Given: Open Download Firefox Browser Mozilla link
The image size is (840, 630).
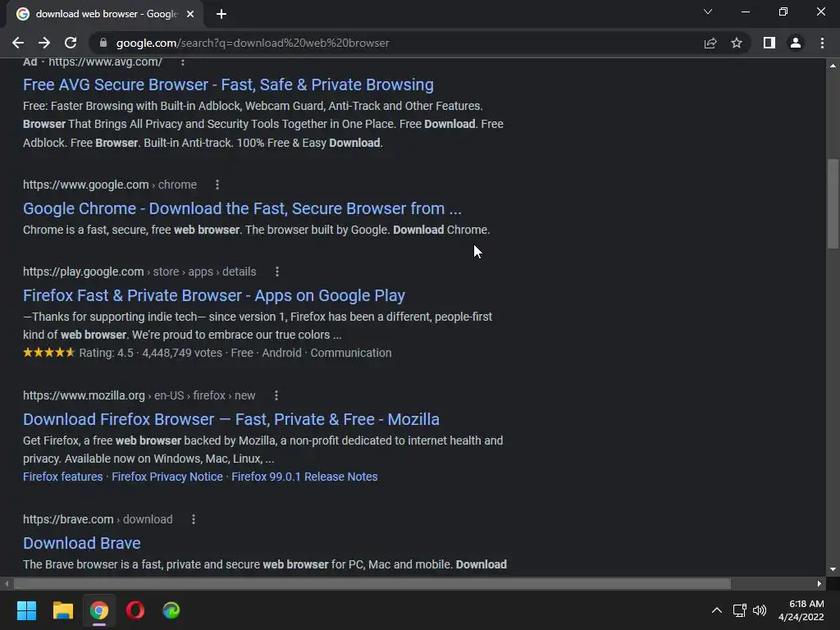Looking at the screenshot, I should pyautogui.click(x=231, y=419).
